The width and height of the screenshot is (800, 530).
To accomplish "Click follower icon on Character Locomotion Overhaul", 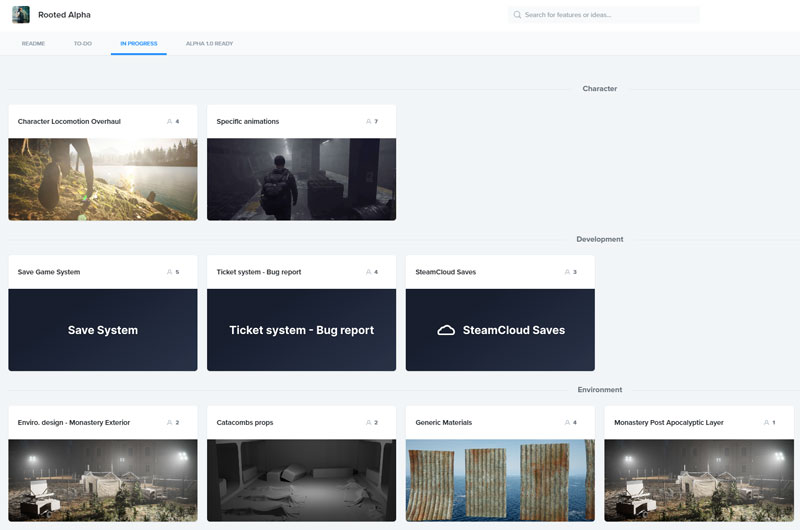I will click(170, 122).
